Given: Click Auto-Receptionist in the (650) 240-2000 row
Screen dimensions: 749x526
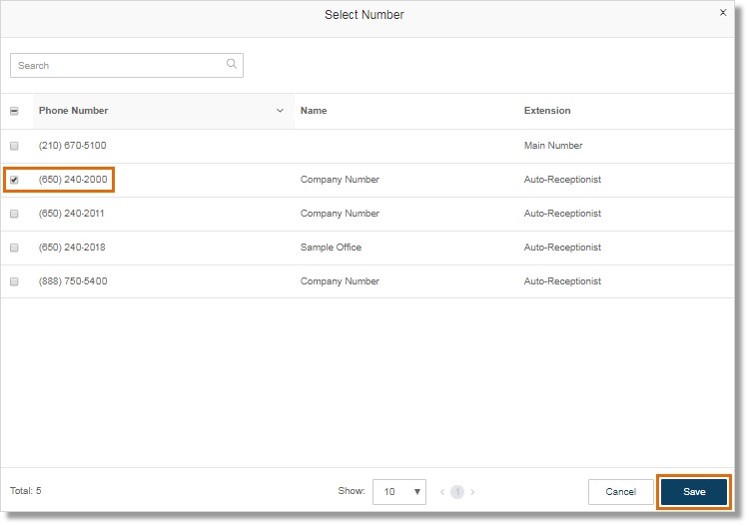Looking at the screenshot, I should pyautogui.click(x=562, y=179).
